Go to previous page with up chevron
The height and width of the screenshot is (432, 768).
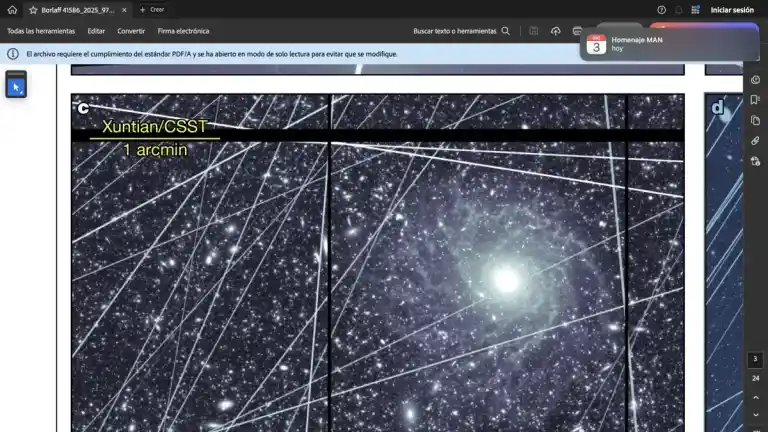[x=755, y=397]
